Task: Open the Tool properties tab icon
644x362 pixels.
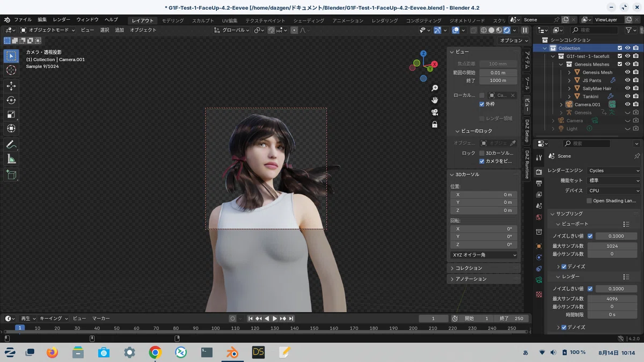Action: (x=539, y=157)
